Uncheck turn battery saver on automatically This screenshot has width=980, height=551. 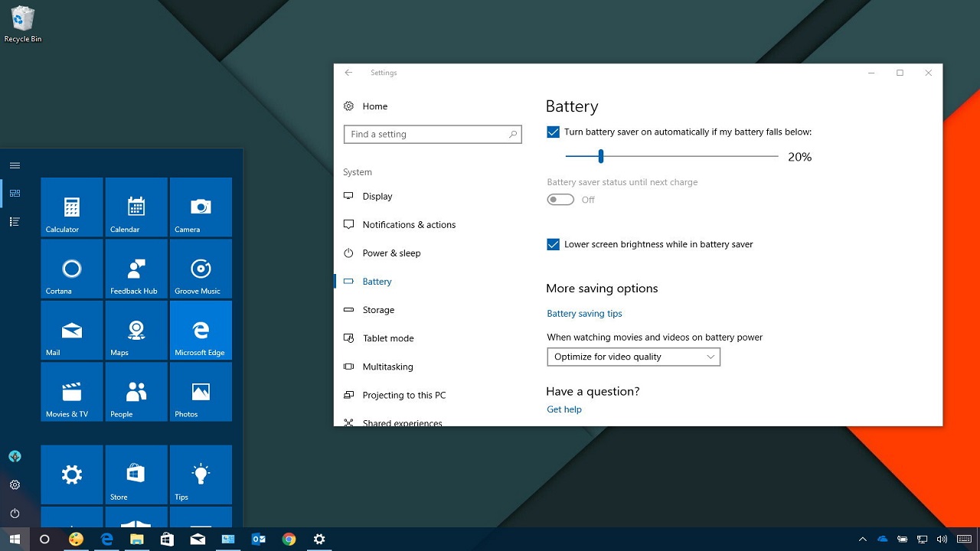(x=553, y=132)
